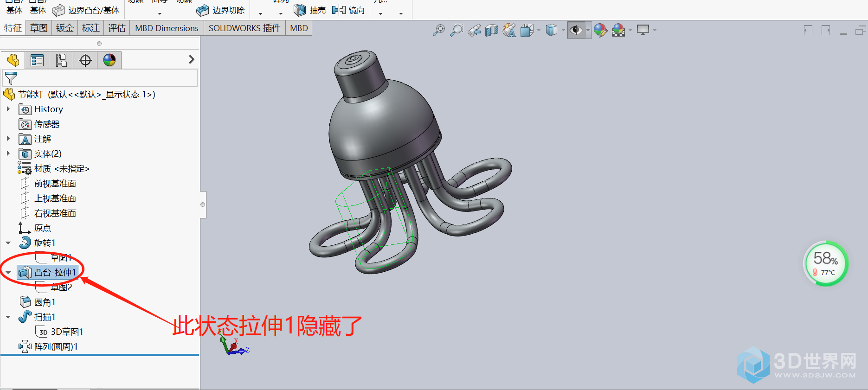The width and height of the screenshot is (868, 390).
Task: Open the Hide/Show Items dropdown arrow
Action: coord(588,31)
